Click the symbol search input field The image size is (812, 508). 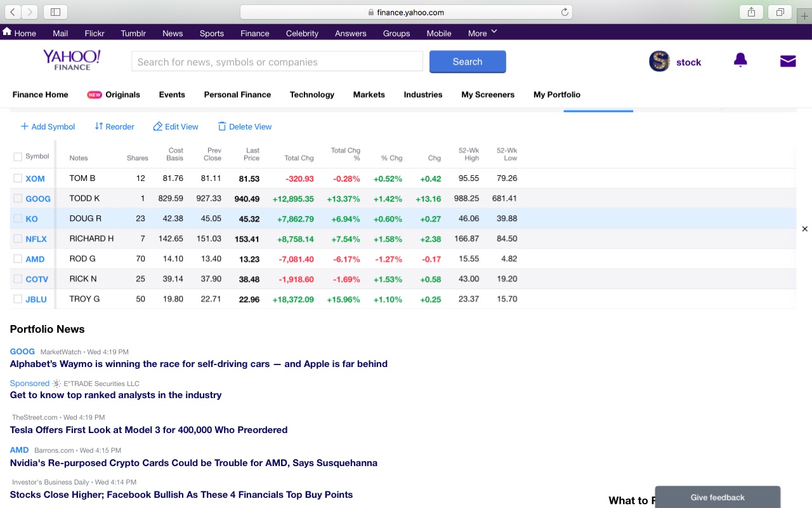tap(277, 62)
